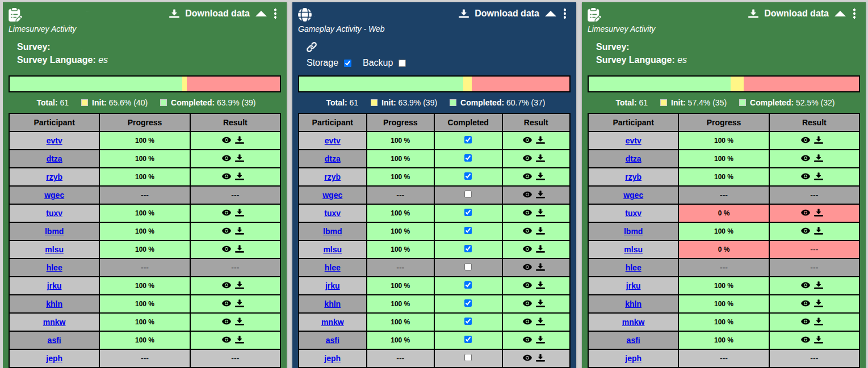Open participant evtv in the left Limesurvey panel
The image size is (868, 368).
click(54, 141)
